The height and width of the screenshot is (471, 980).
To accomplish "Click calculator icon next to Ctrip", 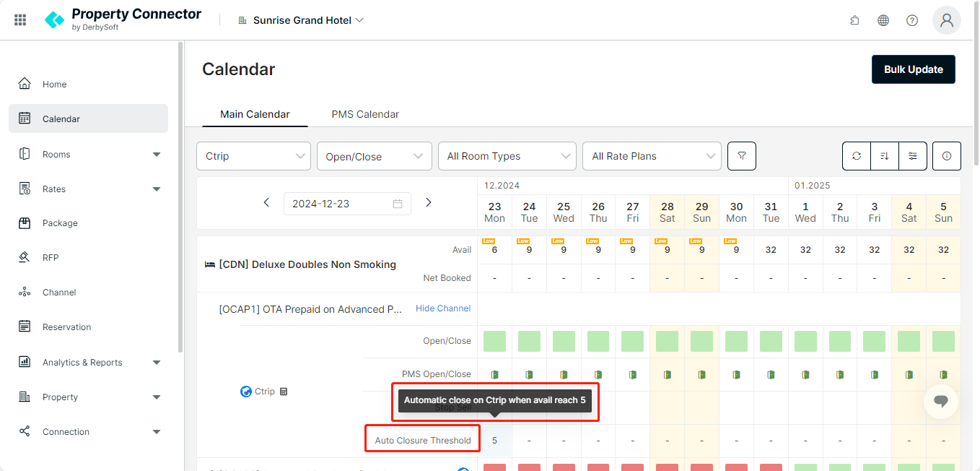I will point(284,392).
